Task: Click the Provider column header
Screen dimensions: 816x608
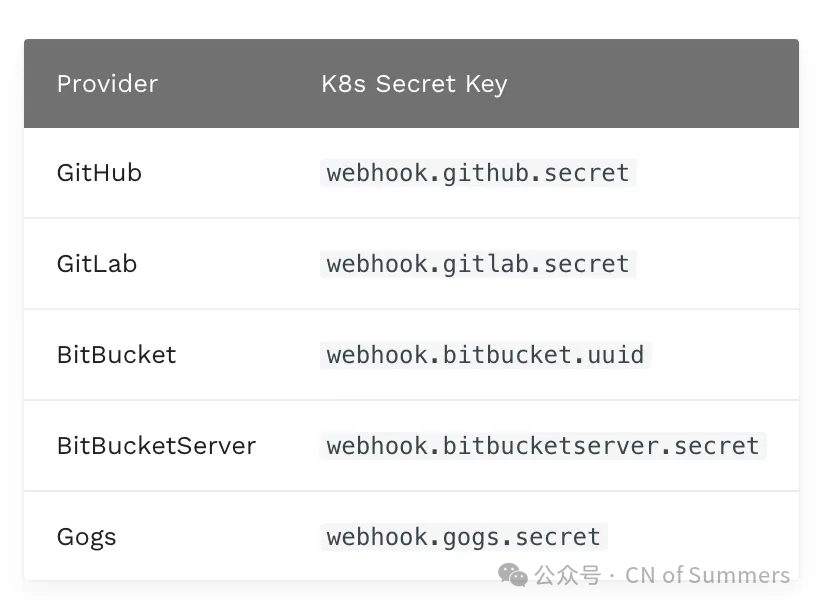Action: pos(107,84)
